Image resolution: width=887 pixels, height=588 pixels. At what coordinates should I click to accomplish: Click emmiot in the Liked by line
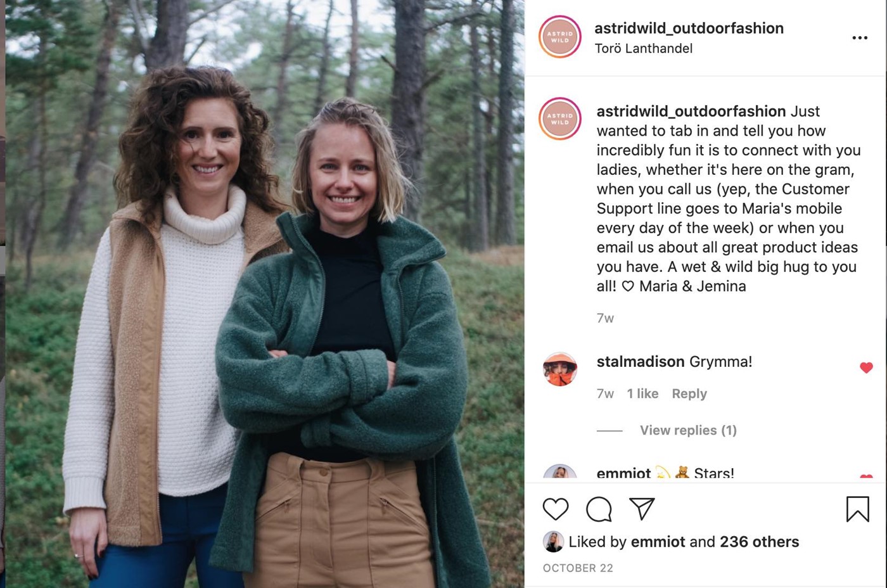point(658,542)
